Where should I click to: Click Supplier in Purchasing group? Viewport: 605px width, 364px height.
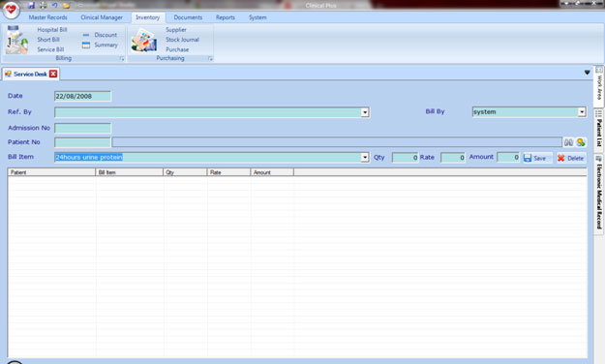click(176, 30)
